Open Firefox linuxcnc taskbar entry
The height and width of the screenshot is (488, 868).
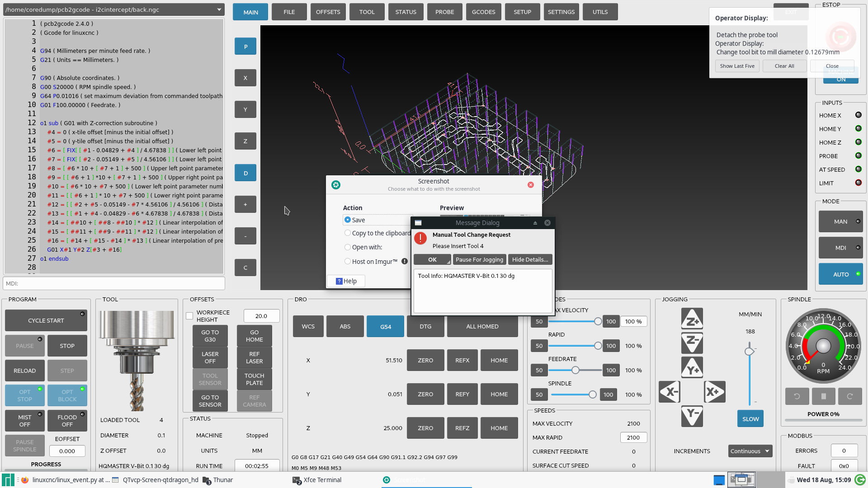[66, 480]
